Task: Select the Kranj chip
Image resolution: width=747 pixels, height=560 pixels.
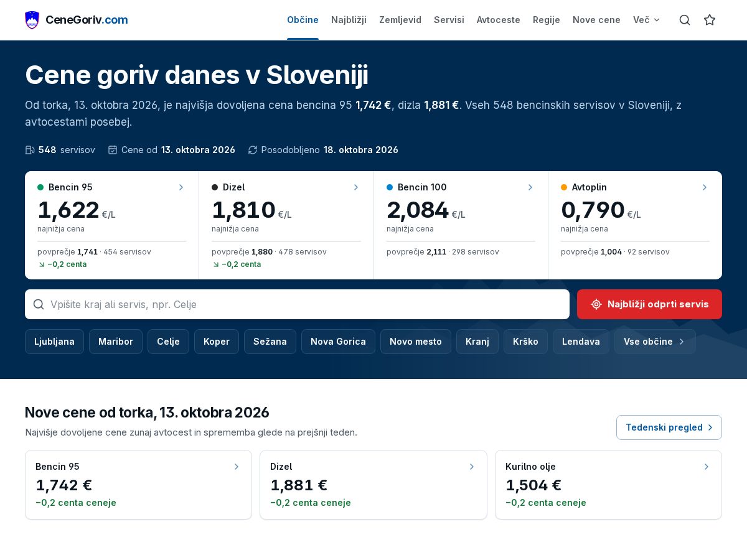Action: click(x=477, y=342)
